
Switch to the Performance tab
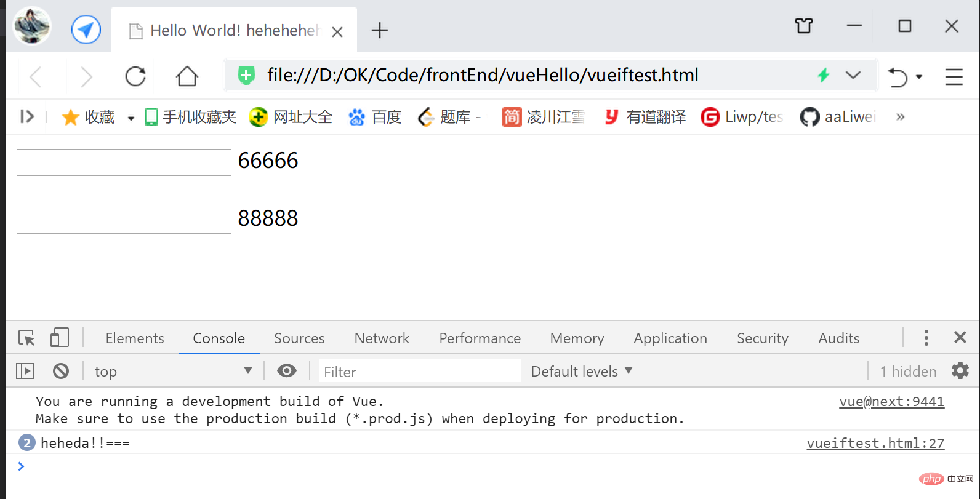coord(480,338)
